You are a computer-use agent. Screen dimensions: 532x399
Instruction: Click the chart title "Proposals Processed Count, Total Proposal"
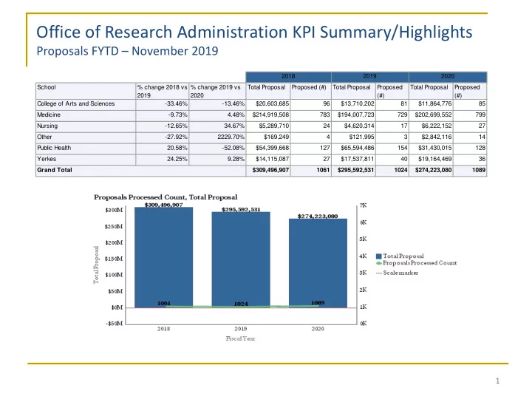(166, 197)
